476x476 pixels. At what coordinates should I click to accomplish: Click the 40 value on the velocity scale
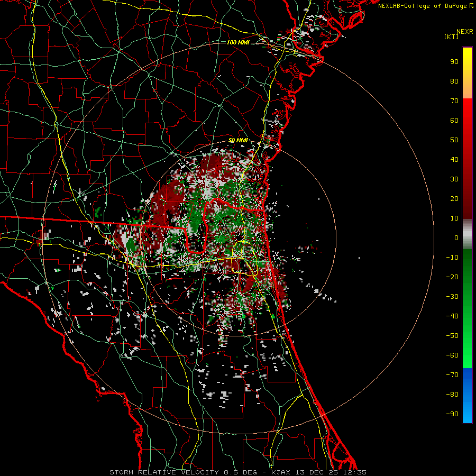point(454,160)
